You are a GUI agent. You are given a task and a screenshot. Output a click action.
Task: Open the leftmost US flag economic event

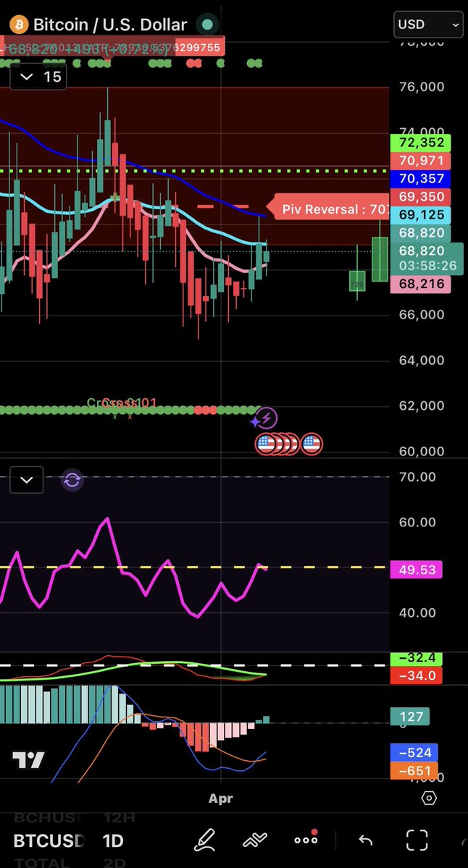(265, 444)
